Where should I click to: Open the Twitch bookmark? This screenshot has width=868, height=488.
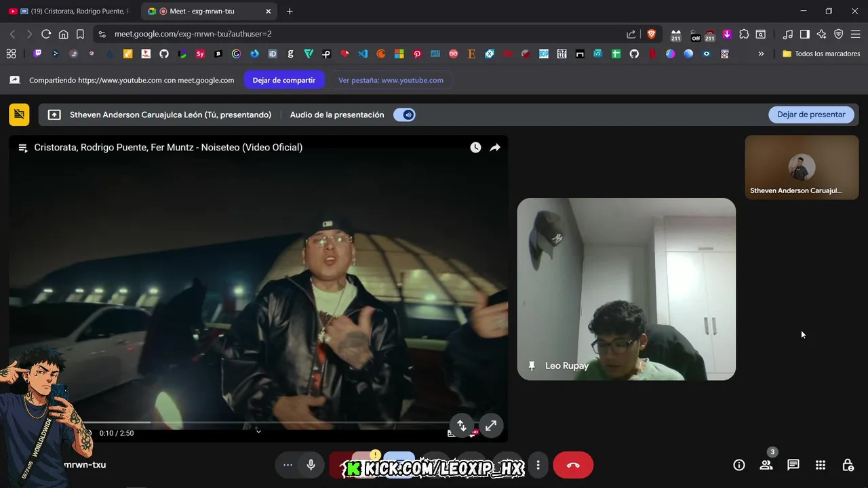point(37,54)
